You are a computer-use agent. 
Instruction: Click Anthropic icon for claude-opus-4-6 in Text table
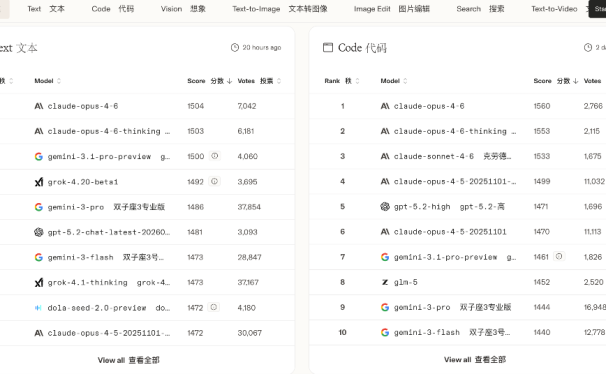tap(39, 106)
